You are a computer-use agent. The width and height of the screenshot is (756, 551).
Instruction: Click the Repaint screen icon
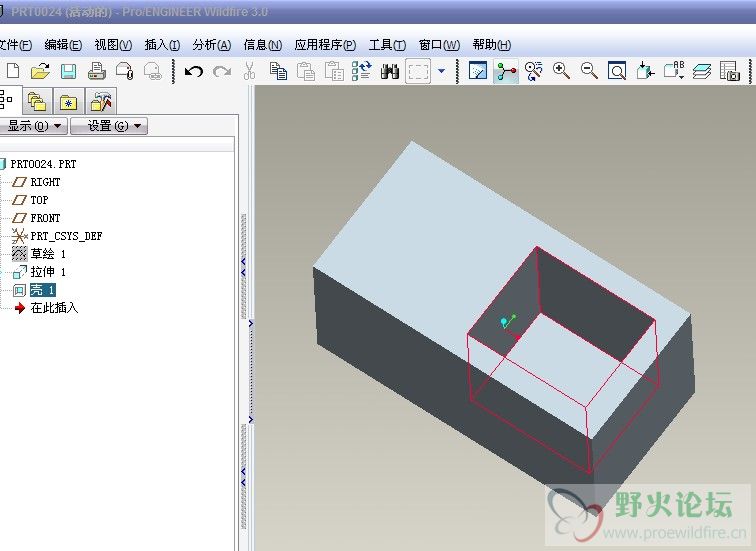pos(478,71)
